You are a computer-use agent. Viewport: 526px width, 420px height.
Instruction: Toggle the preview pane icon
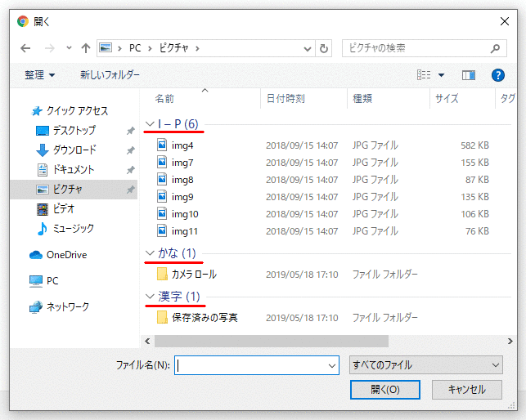pos(469,75)
